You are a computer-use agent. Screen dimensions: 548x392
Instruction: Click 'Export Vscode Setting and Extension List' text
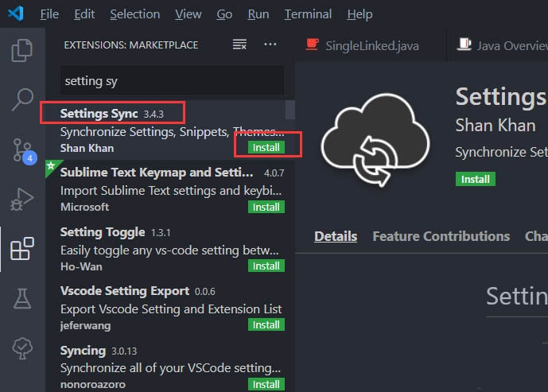[171, 309]
